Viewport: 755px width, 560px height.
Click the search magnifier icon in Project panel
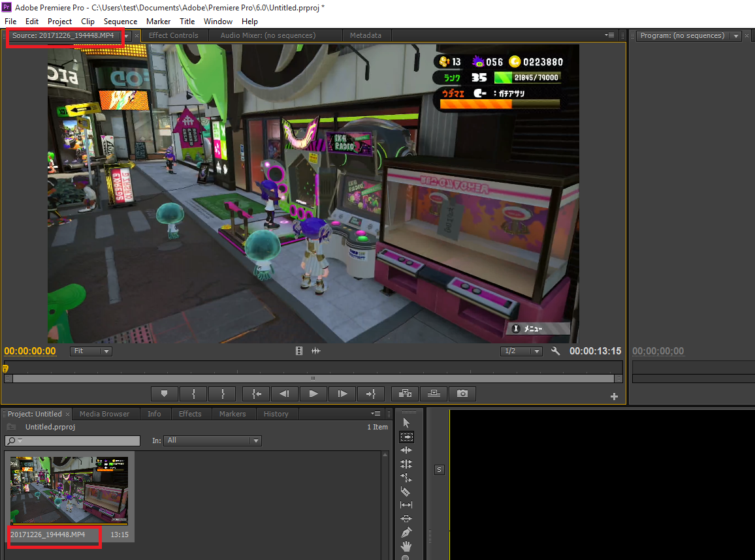click(x=12, y=440)
